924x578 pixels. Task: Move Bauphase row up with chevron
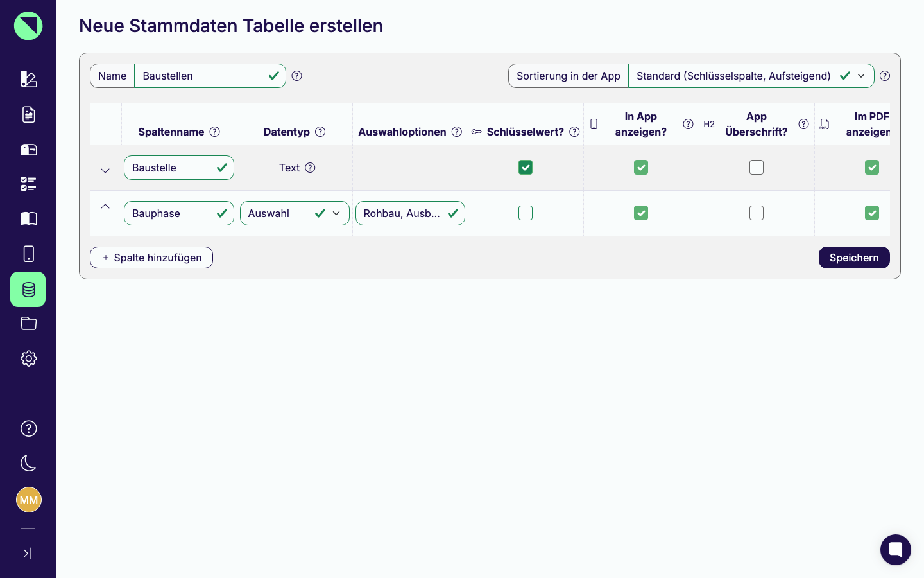[x=105, y=206]
